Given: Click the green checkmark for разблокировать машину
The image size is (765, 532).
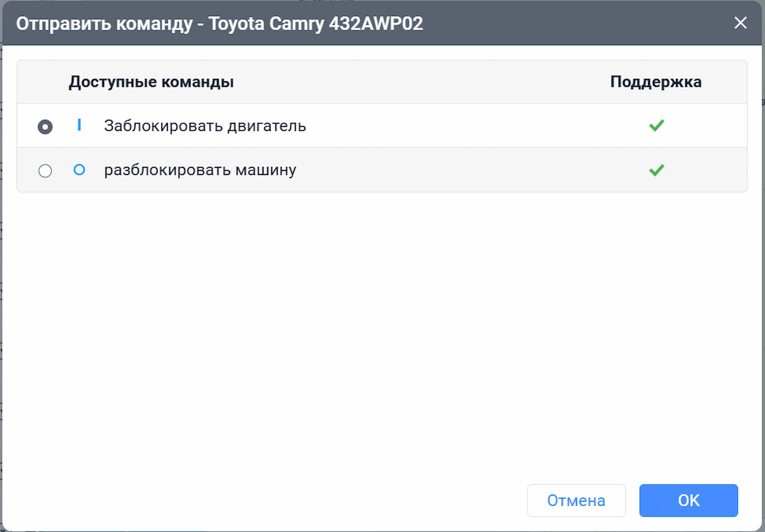Looking at the screenshot, I should [656, 170].
